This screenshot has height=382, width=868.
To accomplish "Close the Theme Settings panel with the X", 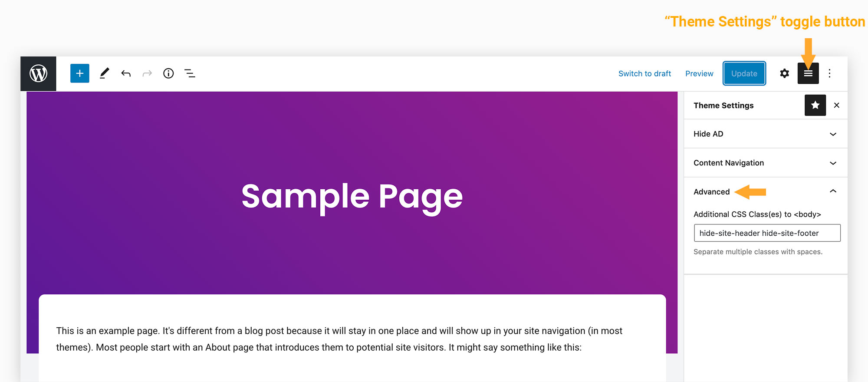I will pos(837,105).
